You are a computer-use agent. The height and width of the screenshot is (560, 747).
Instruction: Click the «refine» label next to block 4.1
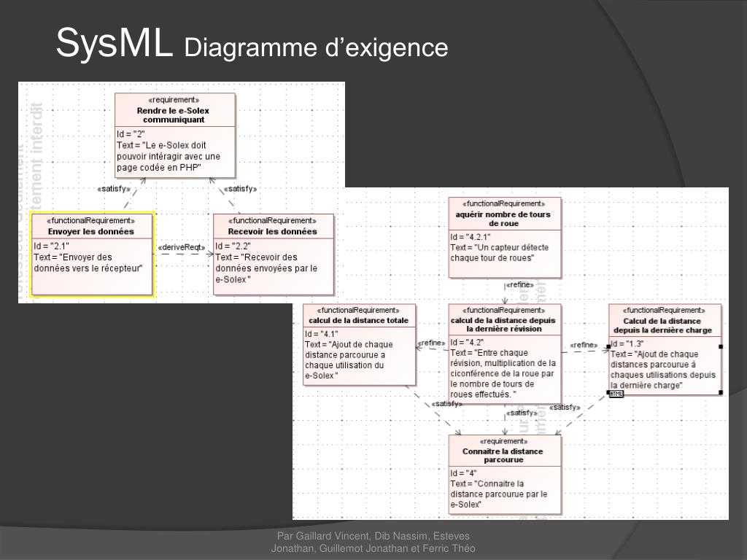point(432,343)
